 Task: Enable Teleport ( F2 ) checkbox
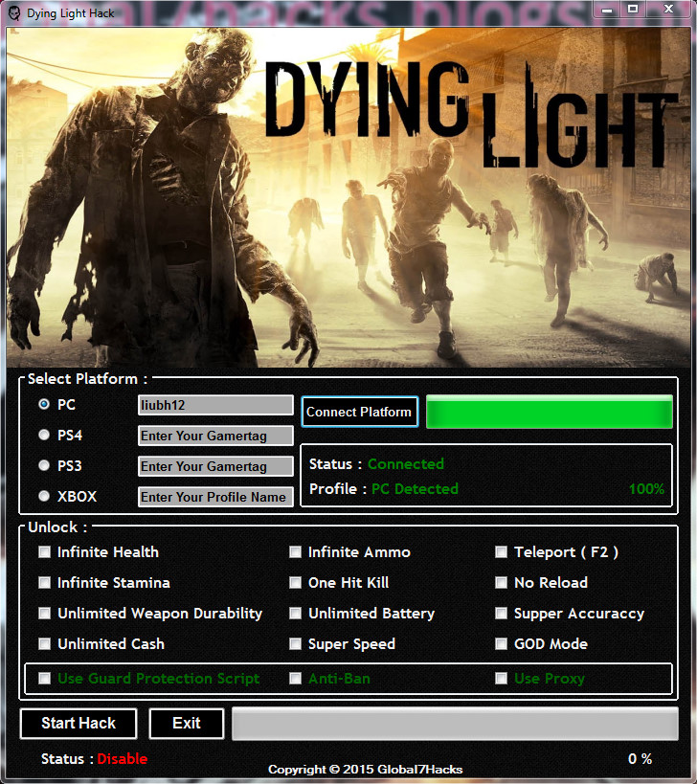[x=501, y=552]
